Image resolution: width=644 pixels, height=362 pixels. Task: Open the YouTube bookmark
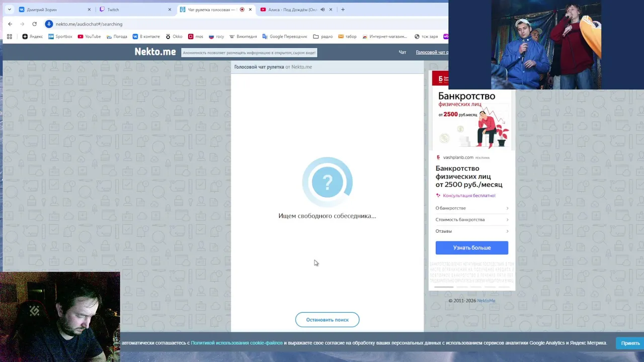coord(90,37)
